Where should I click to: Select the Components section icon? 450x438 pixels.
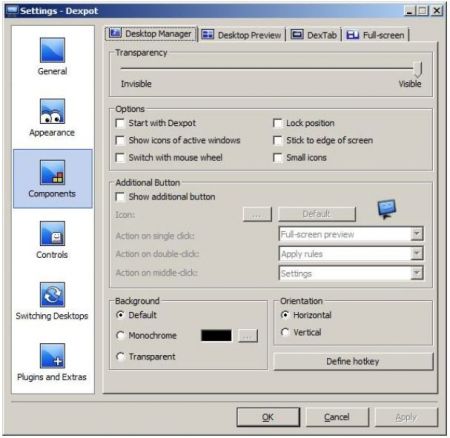(x=52, y=172)
